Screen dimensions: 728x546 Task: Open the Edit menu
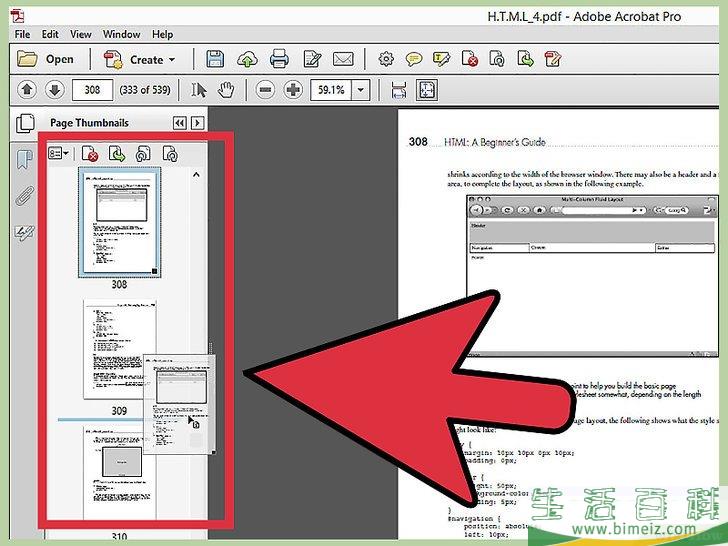coord(50,34)
